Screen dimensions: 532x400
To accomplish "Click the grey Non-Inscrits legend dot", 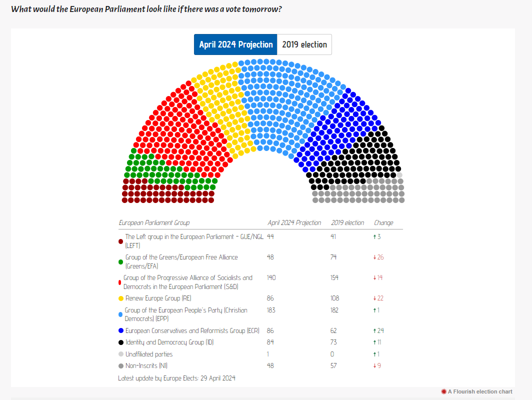I will (x=121, y=366).
